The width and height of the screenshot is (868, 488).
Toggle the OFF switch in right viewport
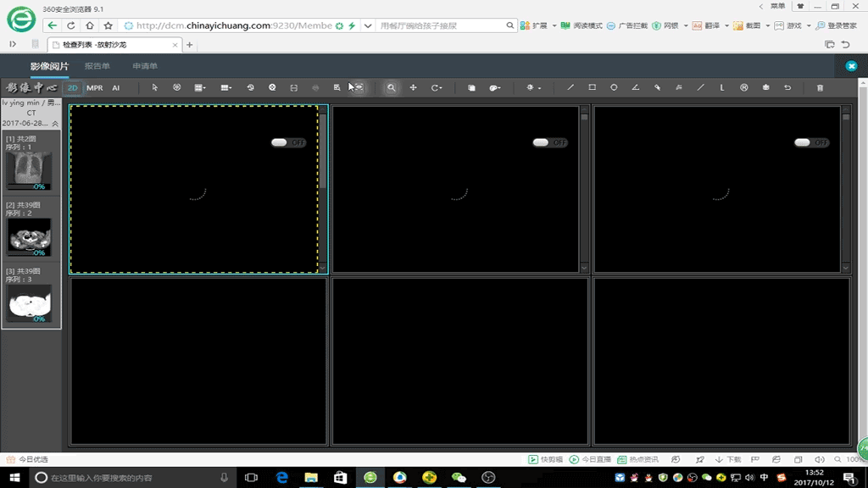pos(811,142)
